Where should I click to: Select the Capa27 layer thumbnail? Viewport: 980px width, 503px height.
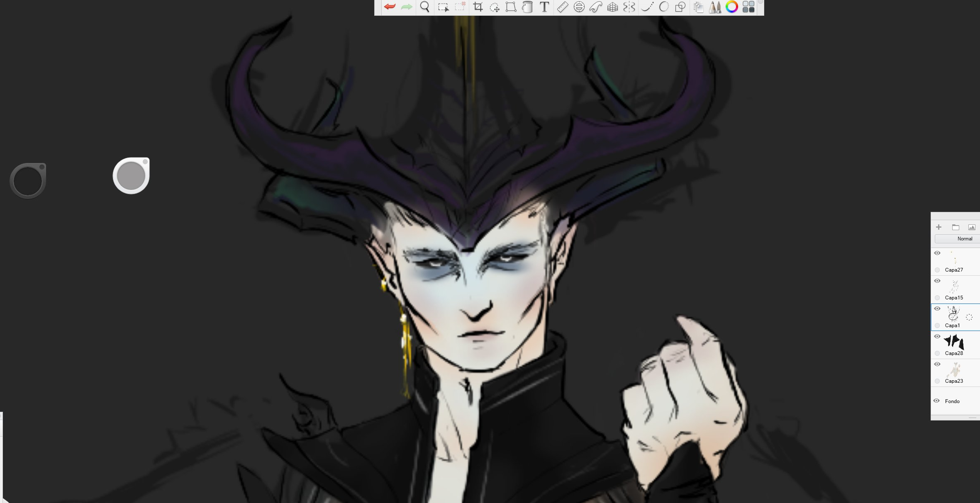point(954,258)
